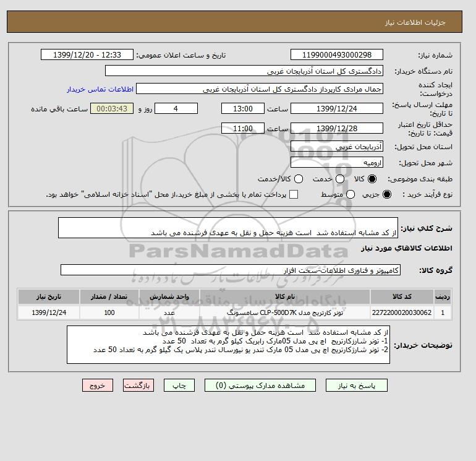Click the کد کالا column header

coord(402,296)
